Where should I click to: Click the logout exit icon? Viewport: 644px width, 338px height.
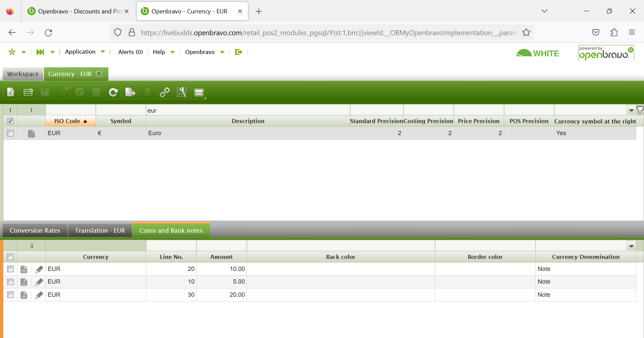238,52
